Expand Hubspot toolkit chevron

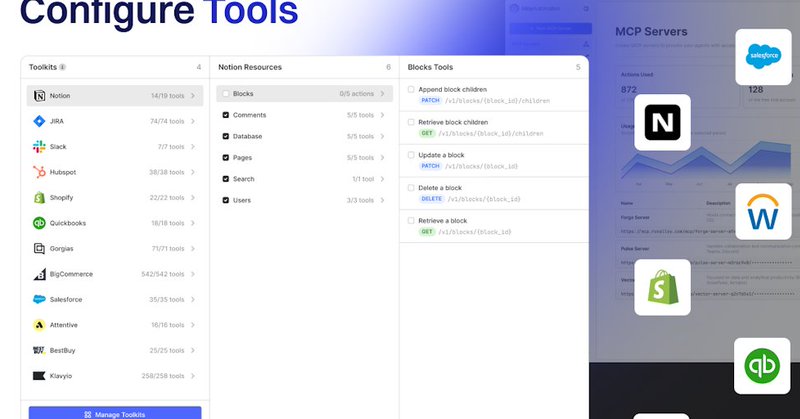pos(193,172)
